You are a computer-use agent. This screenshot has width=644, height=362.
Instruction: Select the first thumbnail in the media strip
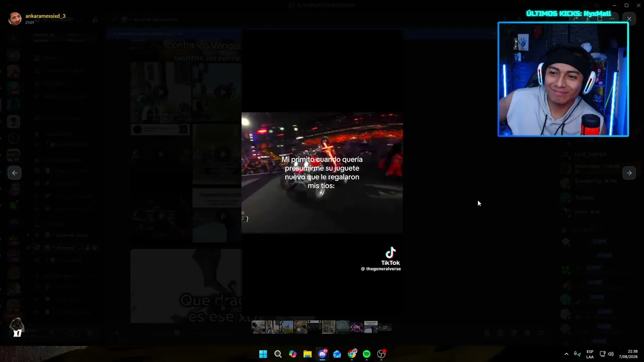[258, 327]
